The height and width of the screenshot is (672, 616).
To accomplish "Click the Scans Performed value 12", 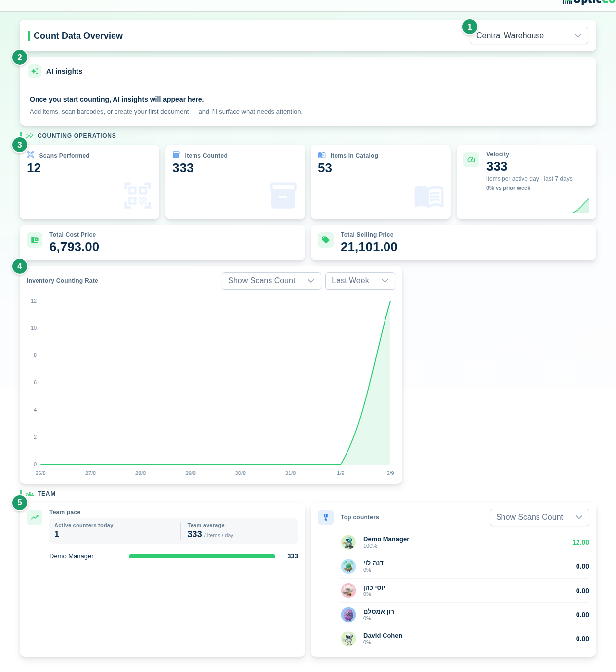I will click(34, 168).
